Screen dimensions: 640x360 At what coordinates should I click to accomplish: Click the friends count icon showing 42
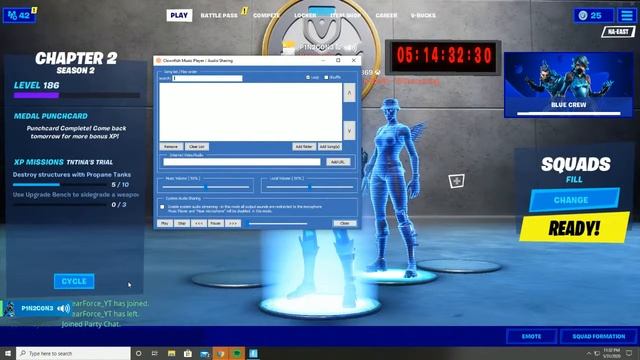pos(19,16)
